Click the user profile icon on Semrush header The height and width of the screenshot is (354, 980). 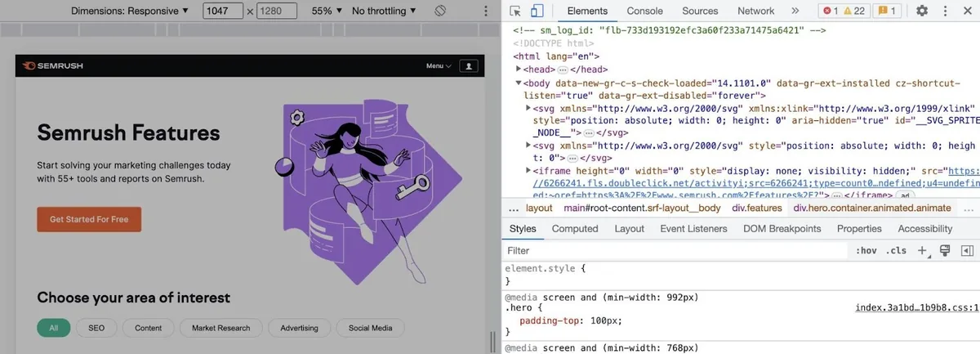pos(469,66)
